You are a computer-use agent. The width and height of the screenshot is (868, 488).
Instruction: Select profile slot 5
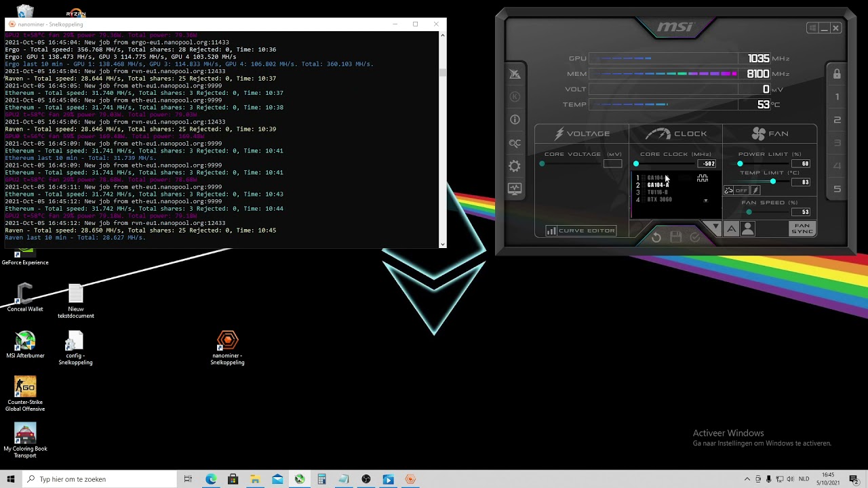click(x=837, y=189)
